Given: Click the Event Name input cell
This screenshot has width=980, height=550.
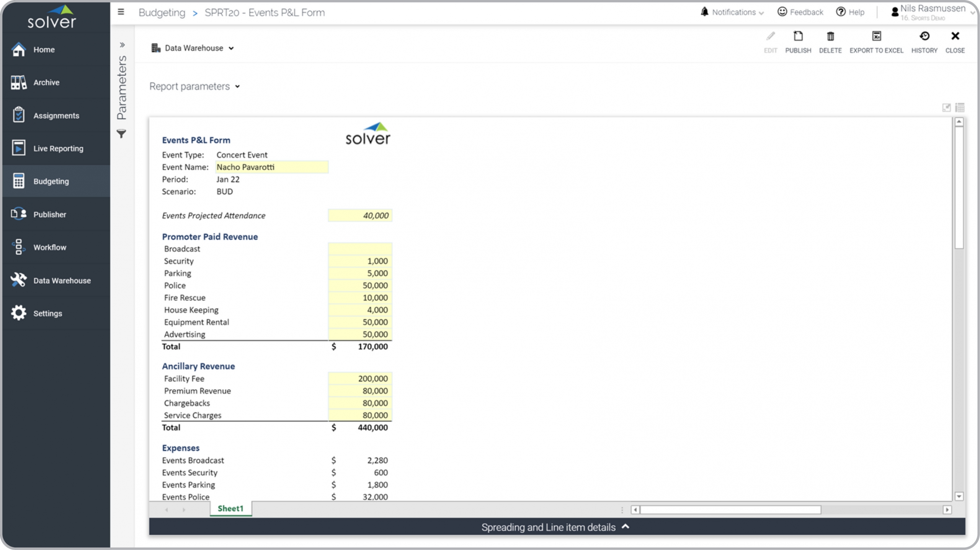Looking at the screenshot, I should tap(271, 167).
